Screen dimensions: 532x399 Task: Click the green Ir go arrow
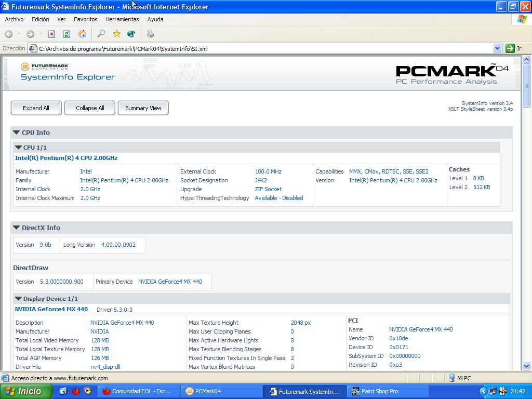click(x=510, y=48)
